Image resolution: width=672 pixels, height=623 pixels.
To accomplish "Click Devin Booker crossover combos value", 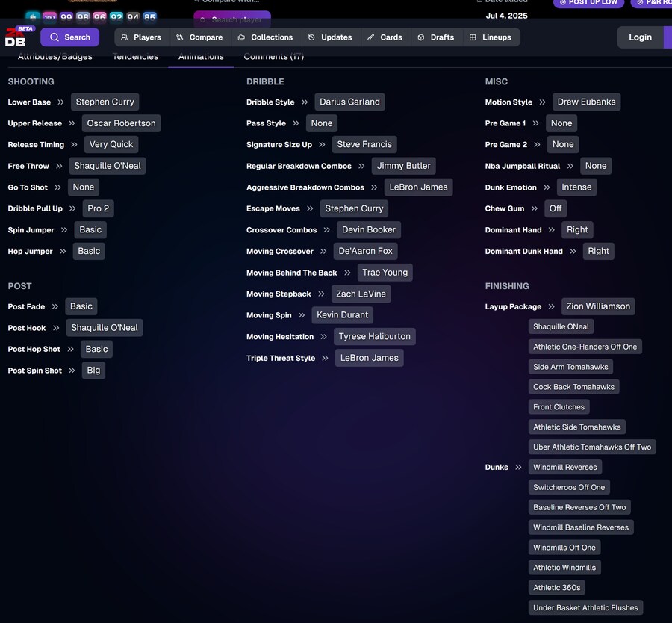I will point(369,230).
